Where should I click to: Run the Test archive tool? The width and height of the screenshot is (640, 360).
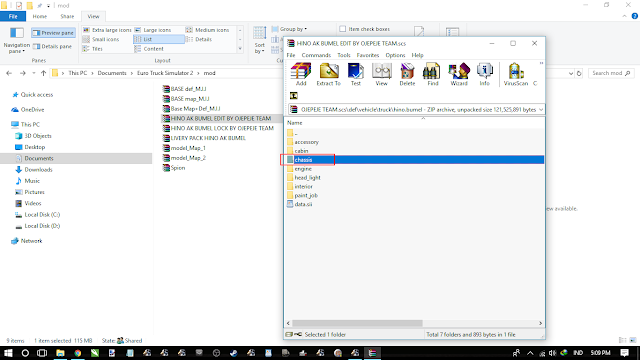tap(356, 74)
